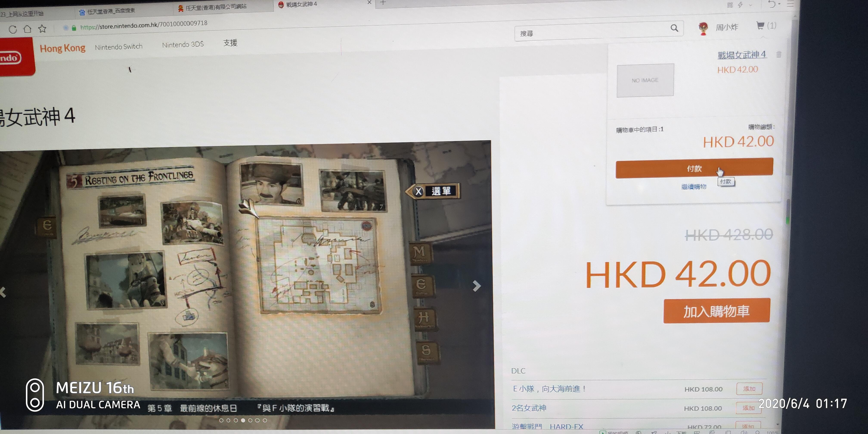This screenshot has height=434, width=868.
Task: Click the green padlock security icon
Action: 74,28
